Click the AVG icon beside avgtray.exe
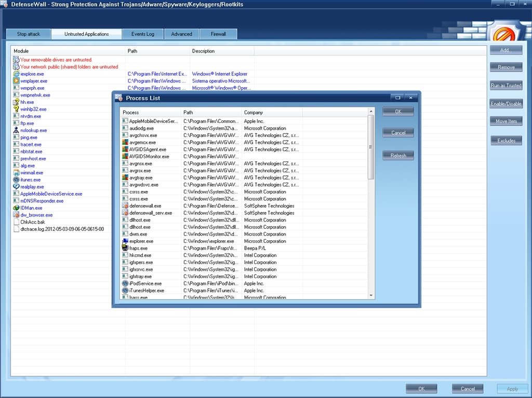 125,177
